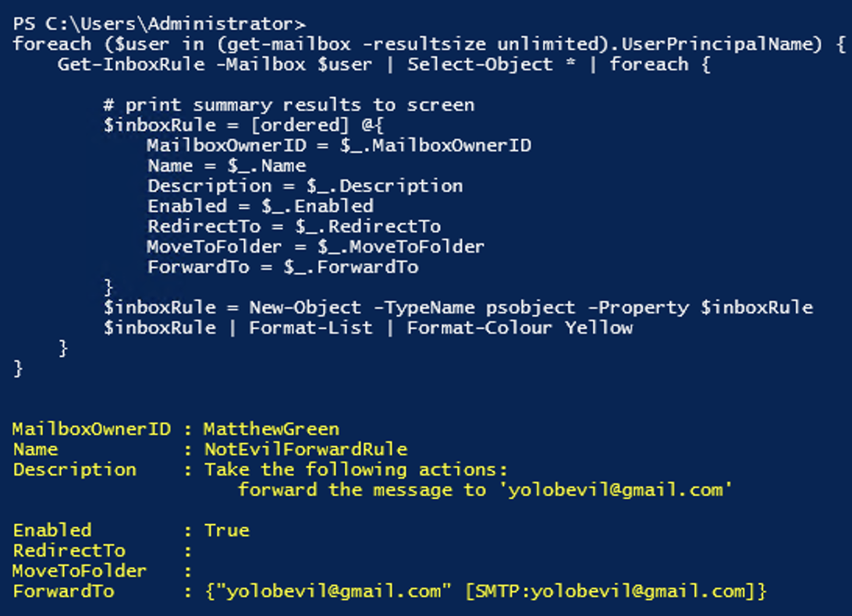Click the Format-Colour Yellow command

[520, 328]
